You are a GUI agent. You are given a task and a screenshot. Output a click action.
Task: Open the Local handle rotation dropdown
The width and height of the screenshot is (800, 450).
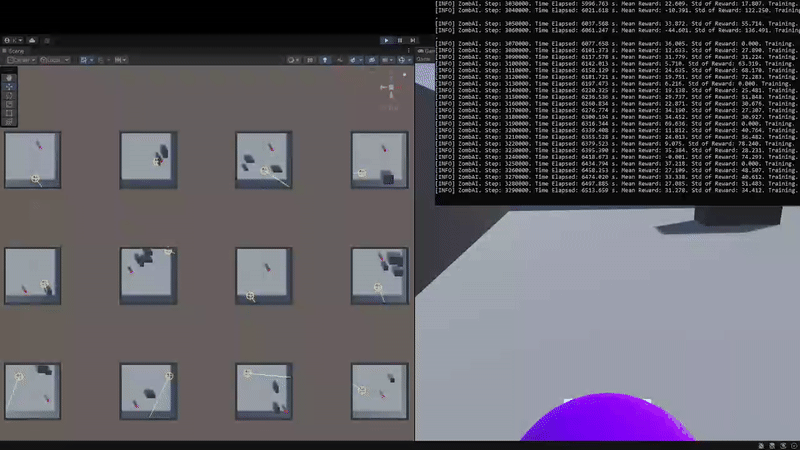pos(55,60)
